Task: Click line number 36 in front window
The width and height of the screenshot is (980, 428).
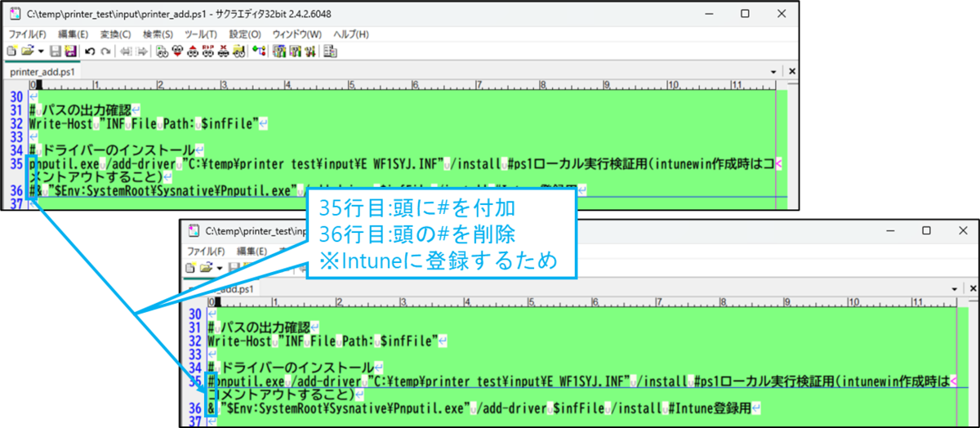Action: point(195,408)
